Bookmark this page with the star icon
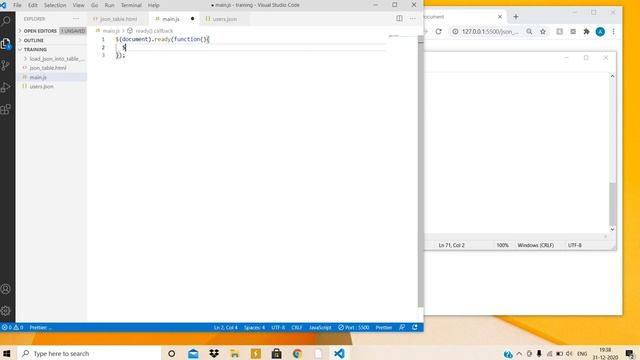 (543, 31)
